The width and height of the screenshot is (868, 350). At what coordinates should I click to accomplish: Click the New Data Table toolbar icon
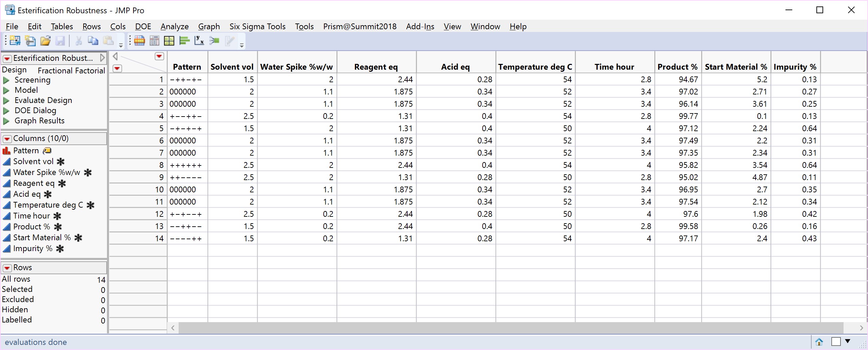[15, 41]
